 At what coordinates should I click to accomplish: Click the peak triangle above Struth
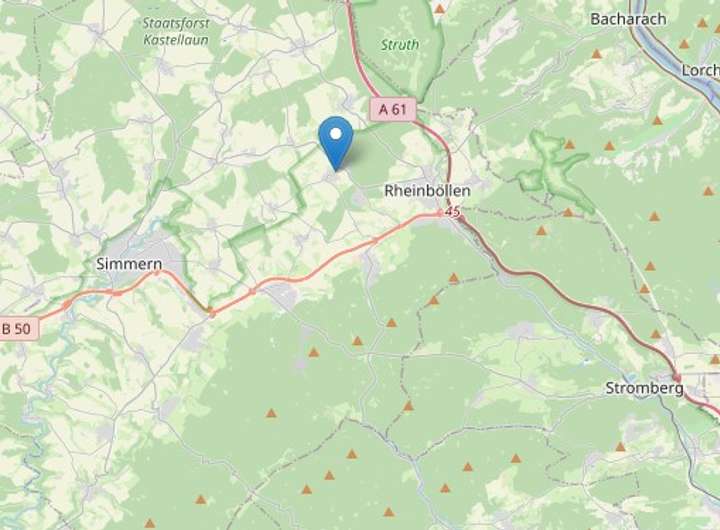(x=440, y=9)
